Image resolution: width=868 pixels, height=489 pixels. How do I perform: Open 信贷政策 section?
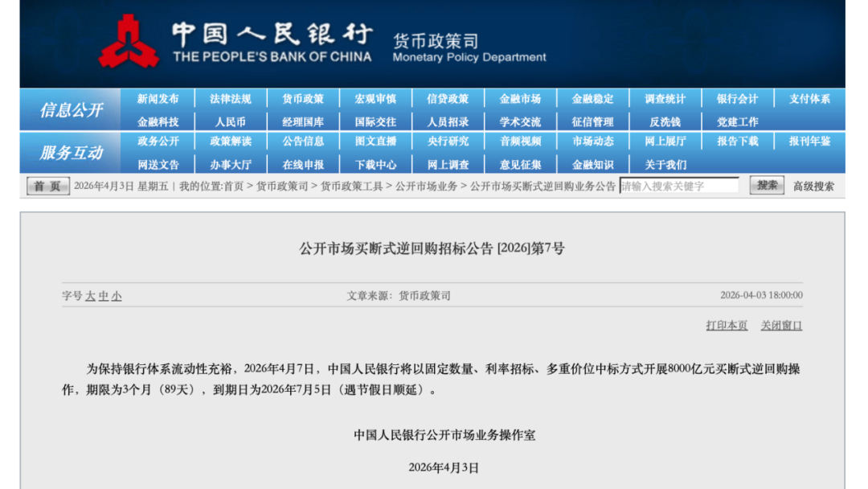448,99
